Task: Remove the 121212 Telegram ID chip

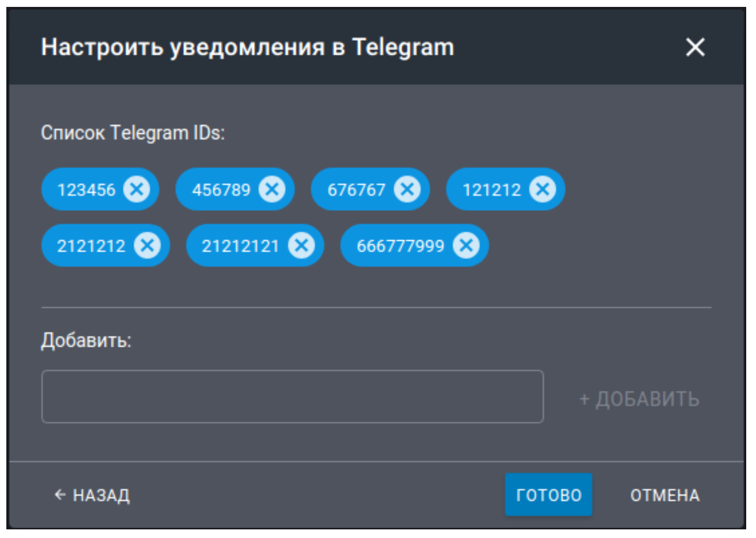Action: coord(543,189)
